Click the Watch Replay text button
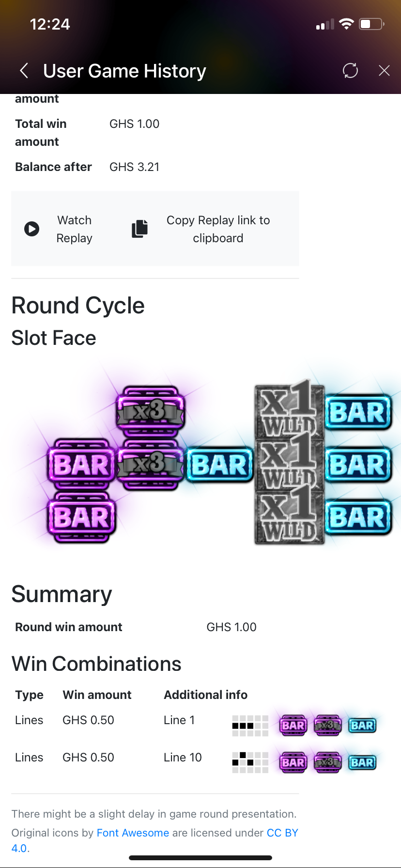 point(74,229)
